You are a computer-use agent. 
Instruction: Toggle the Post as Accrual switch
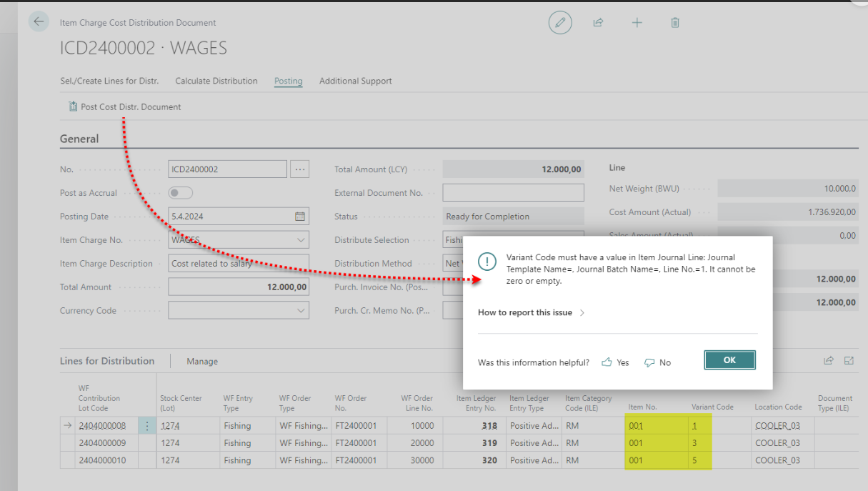click(180, 193)
